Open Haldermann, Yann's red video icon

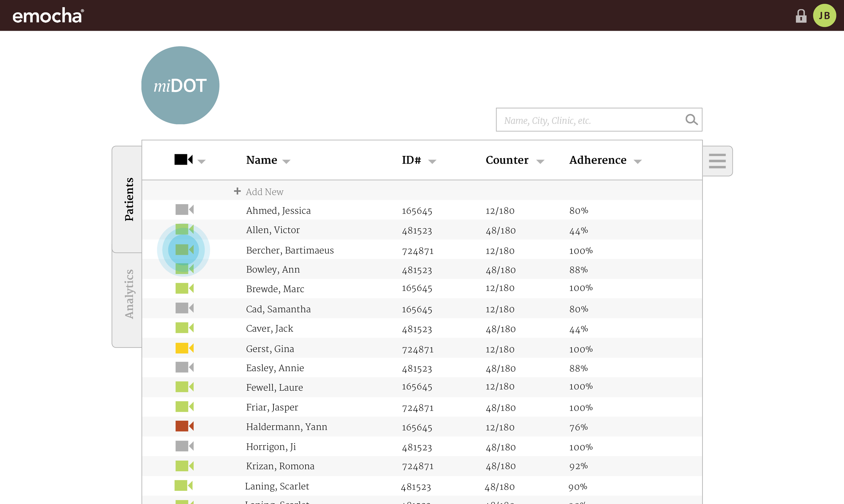pos(184,426)
